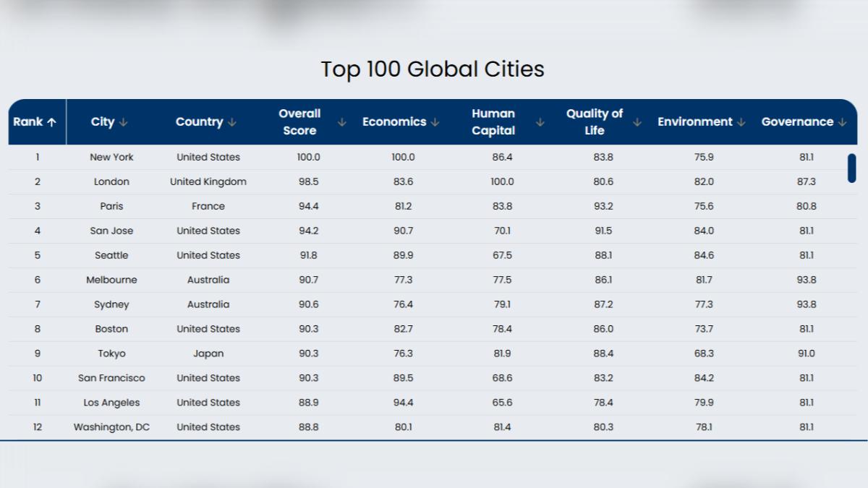The width and height of the screenshot is (868, 488).
Task: Click rank number 12 cell
Action: click(37, 427)
